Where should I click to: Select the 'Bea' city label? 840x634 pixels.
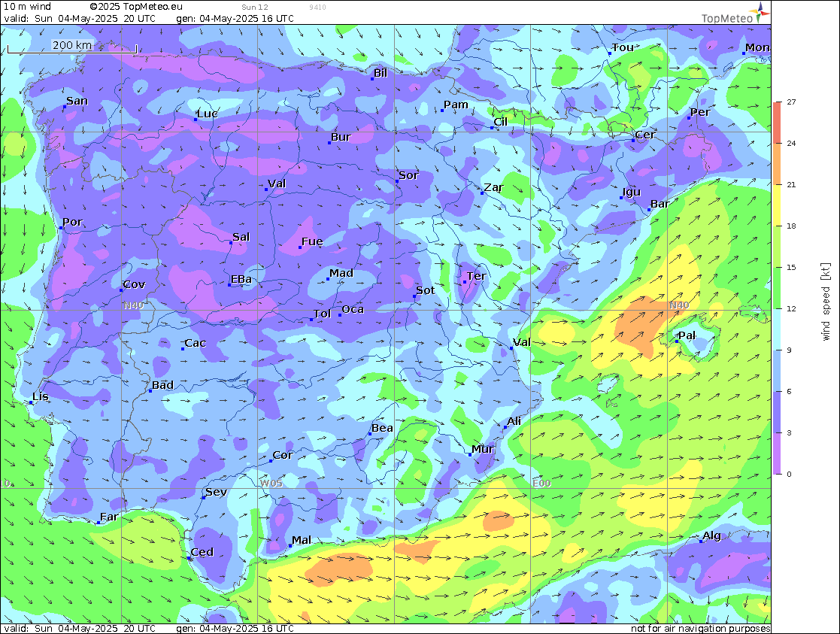pos(382,428)
